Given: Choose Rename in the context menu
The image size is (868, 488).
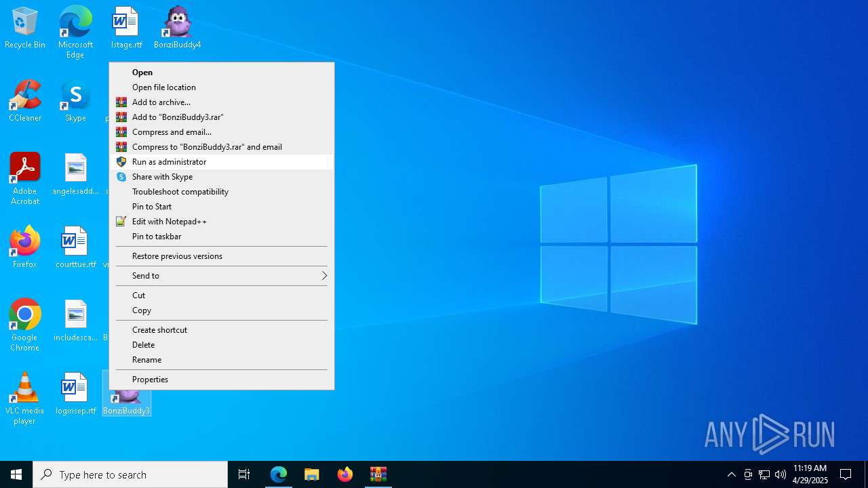Looking at the screenshot, I should (222, 360).
